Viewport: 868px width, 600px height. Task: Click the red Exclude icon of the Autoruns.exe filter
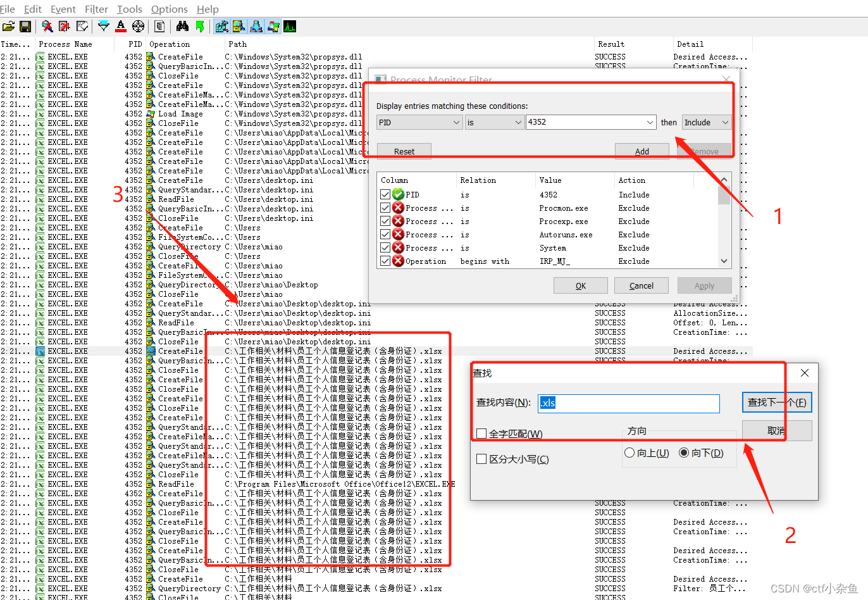[398, 234]
